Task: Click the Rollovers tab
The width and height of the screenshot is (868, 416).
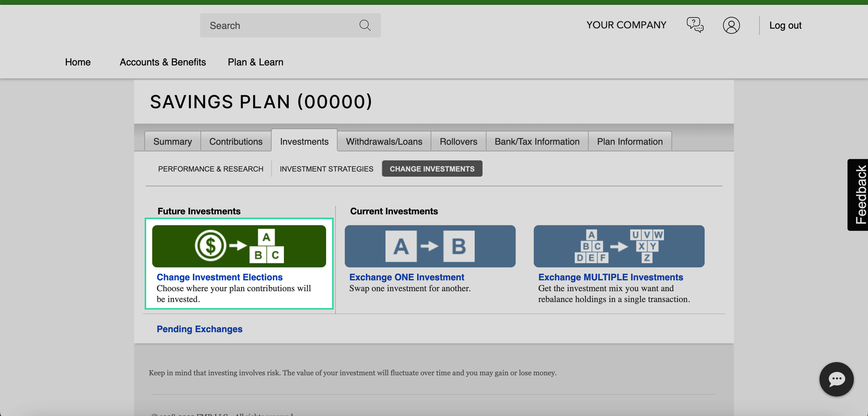Action: pyautogui.click(x=458, y=141)
